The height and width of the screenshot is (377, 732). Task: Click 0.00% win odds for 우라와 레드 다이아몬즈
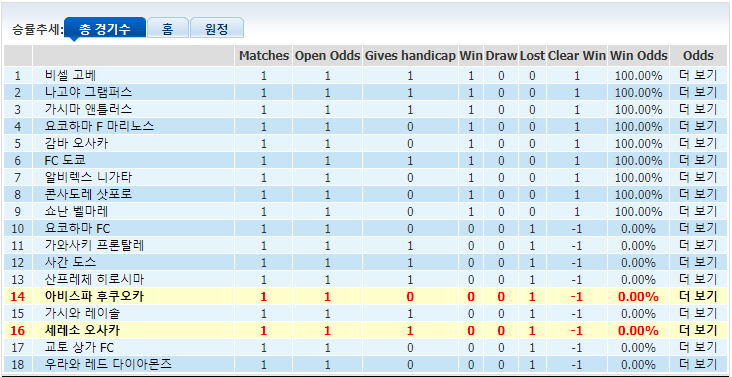pyautogui.click(x=638, y=365)
